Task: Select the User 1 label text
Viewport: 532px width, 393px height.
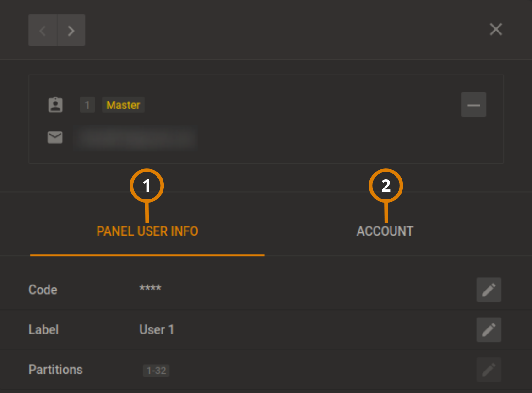Action: tap(157, 329)
